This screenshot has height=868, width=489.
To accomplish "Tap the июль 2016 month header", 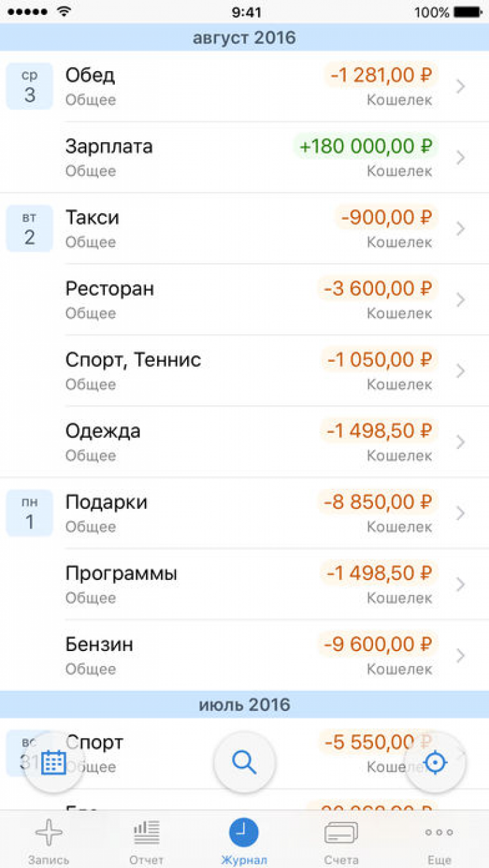I will tap(244, 704).
